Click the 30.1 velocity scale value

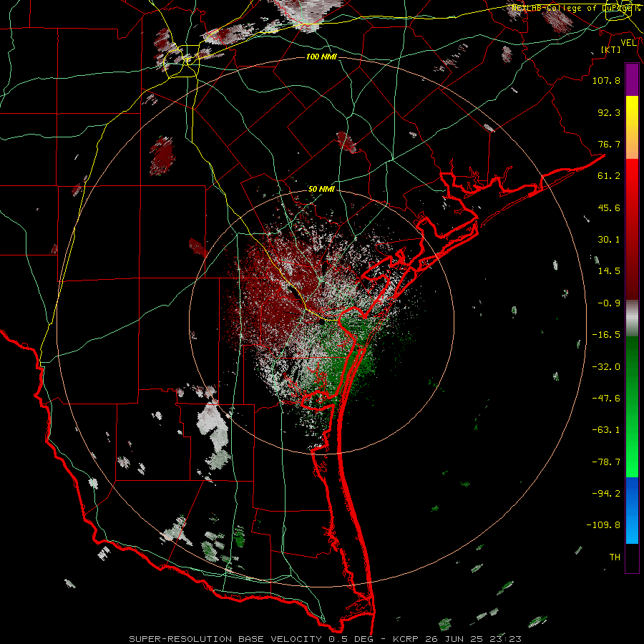tap(609, 240)
